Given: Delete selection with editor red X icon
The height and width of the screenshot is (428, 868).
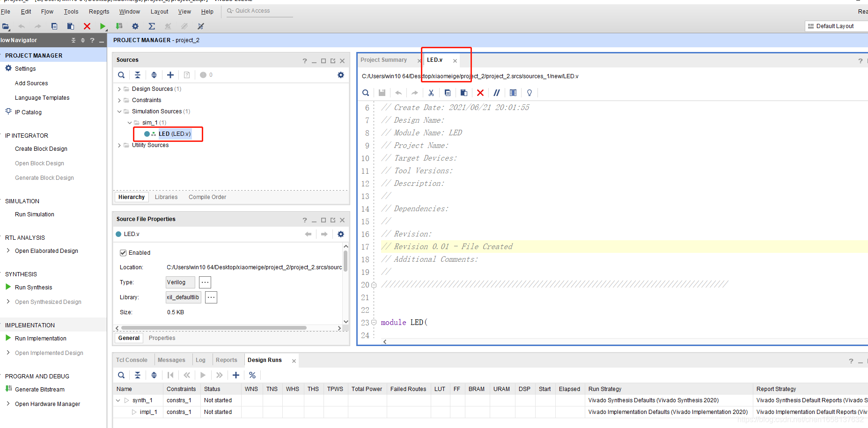Looking at the screenshot, I should (480, 93).
